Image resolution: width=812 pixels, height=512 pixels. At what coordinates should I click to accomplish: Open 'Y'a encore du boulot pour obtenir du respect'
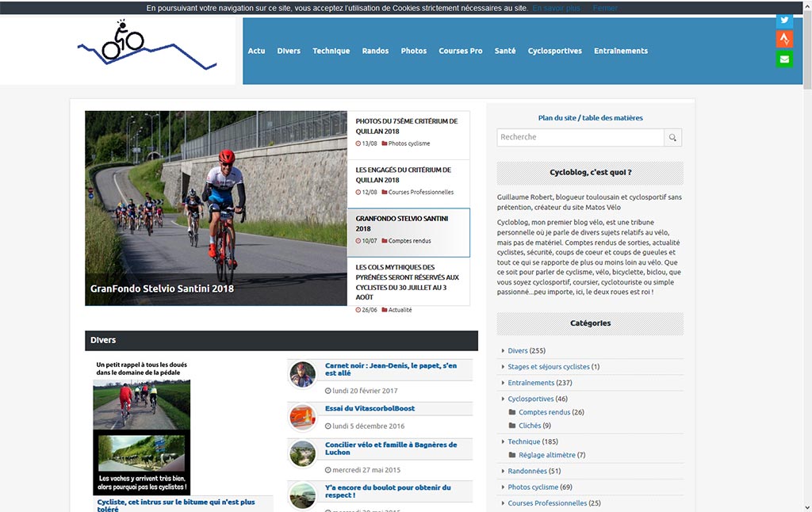tap(388, 491)
